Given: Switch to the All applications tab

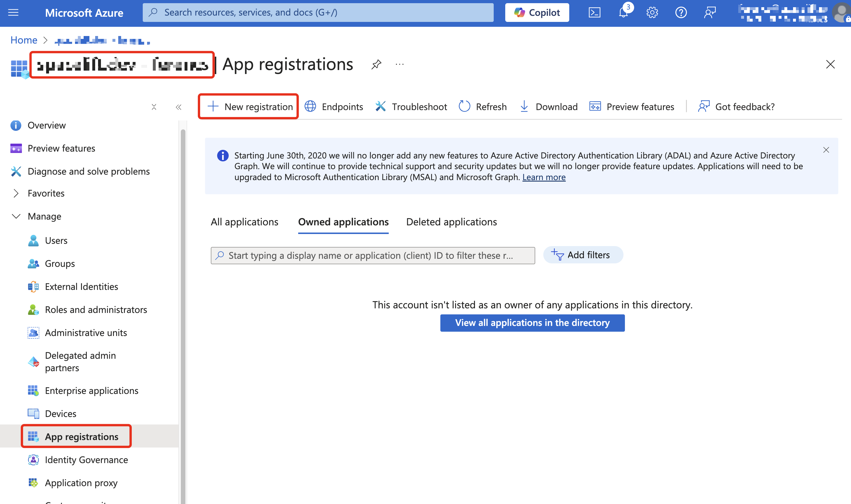Looking at the screenshot, I should pyautogui.click(x=244, y=222).
